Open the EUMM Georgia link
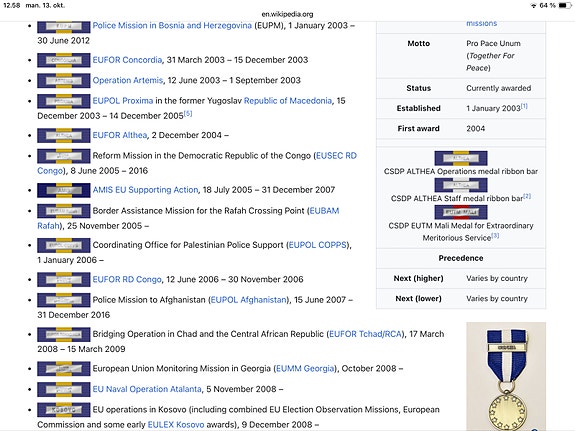575x431 pixels. tap(305, 368)
